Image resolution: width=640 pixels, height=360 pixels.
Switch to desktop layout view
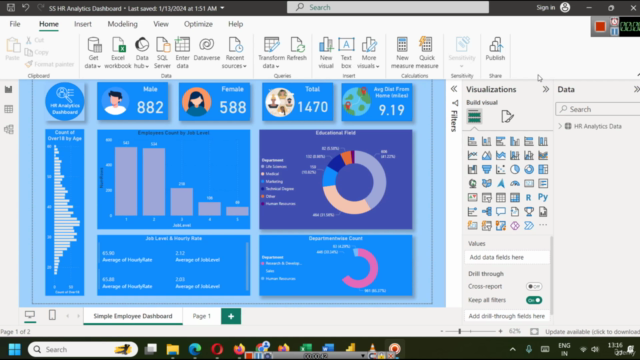[x=30, y=315]
